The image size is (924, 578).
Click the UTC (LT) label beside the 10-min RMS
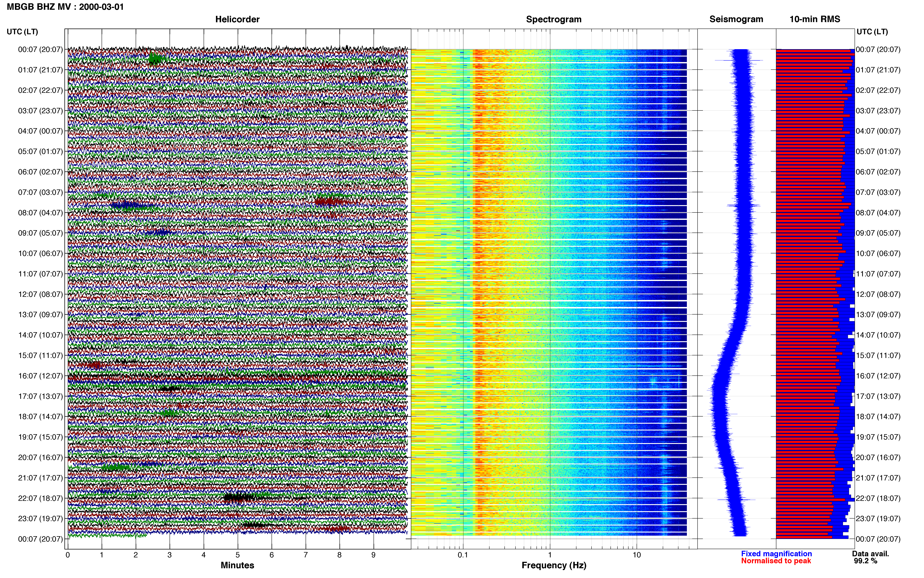click(x=872, y=32)
